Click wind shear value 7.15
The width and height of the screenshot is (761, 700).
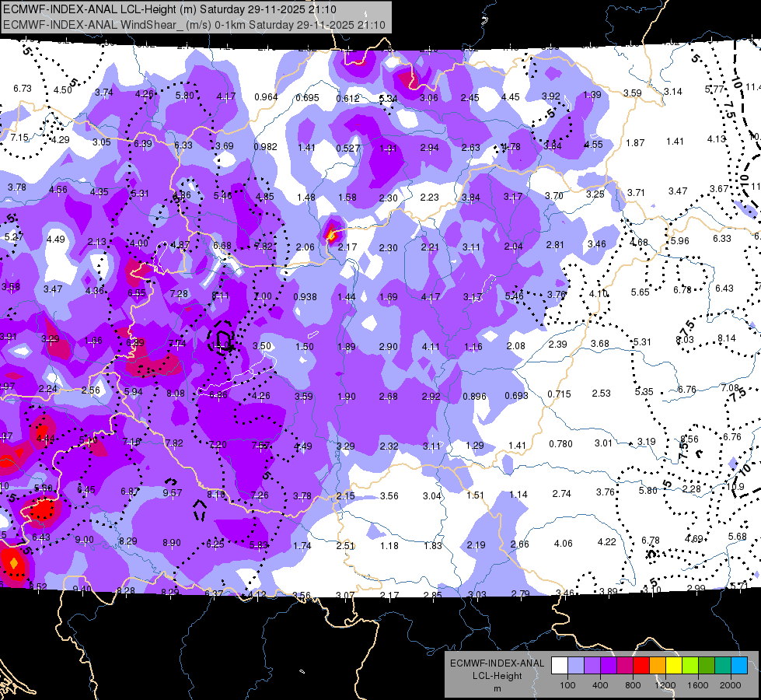(20, 138)
